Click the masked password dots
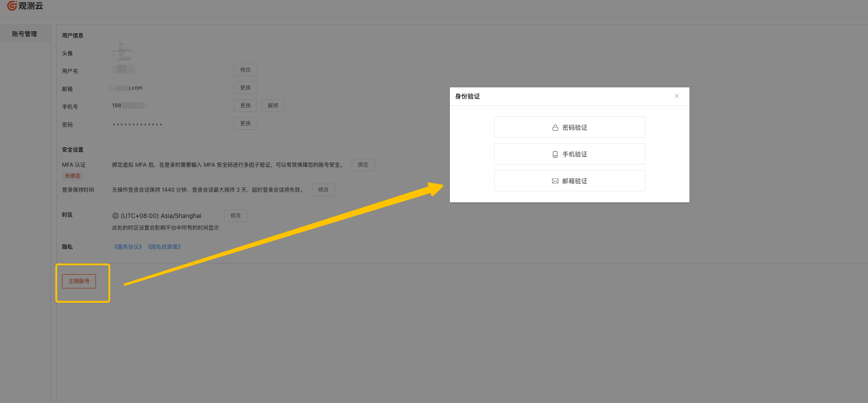Screen dimensions: 868x403 [x=137, y=124]
